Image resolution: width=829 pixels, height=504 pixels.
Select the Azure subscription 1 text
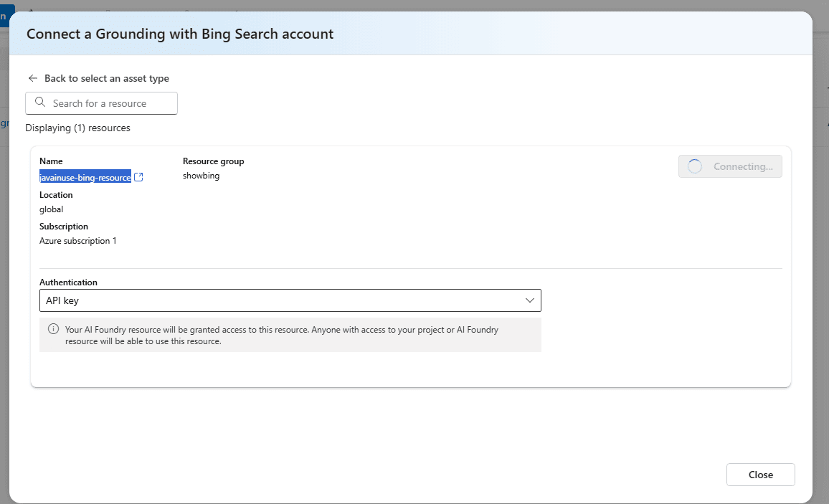[77, 240]
